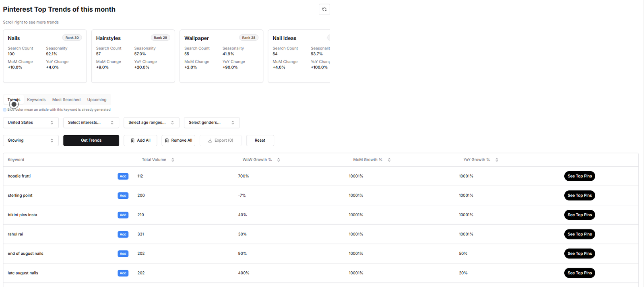Open the Hairstyles trend card
Viewport: 644px width, 287px height.
pyautogui.click(x=133, y=56)
